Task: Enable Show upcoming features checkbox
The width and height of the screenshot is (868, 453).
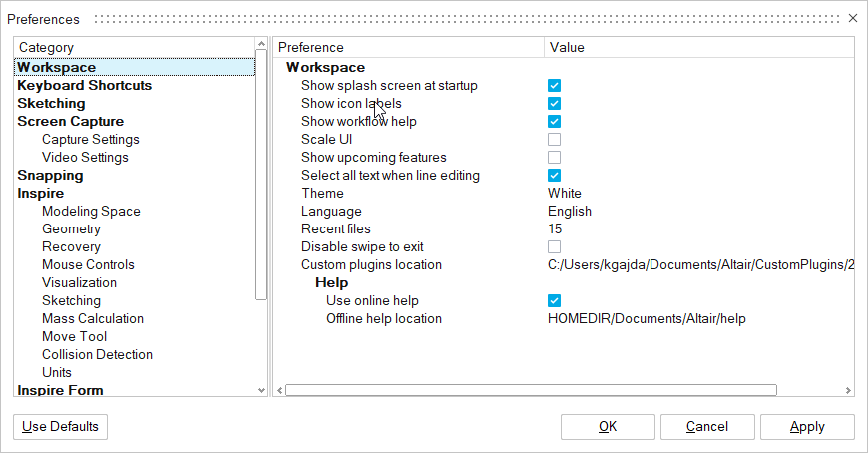Action: click(554, 158)
